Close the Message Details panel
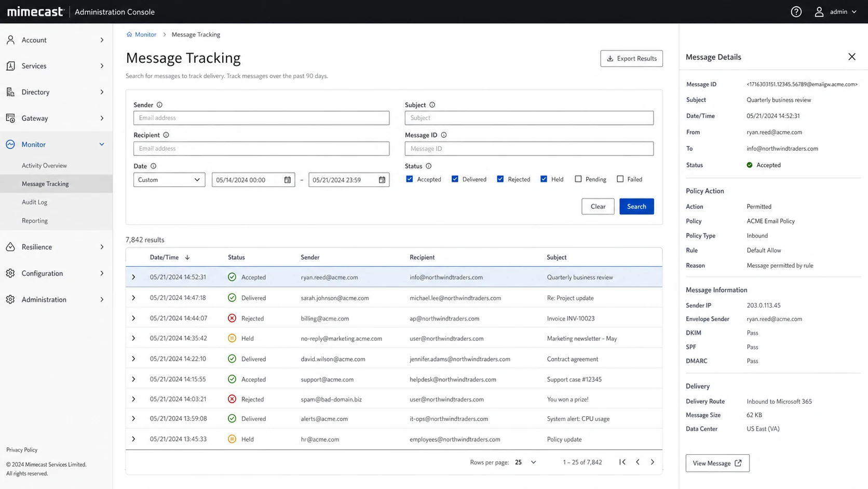Screen dimensions: 868x489 [x=852, y=57]
